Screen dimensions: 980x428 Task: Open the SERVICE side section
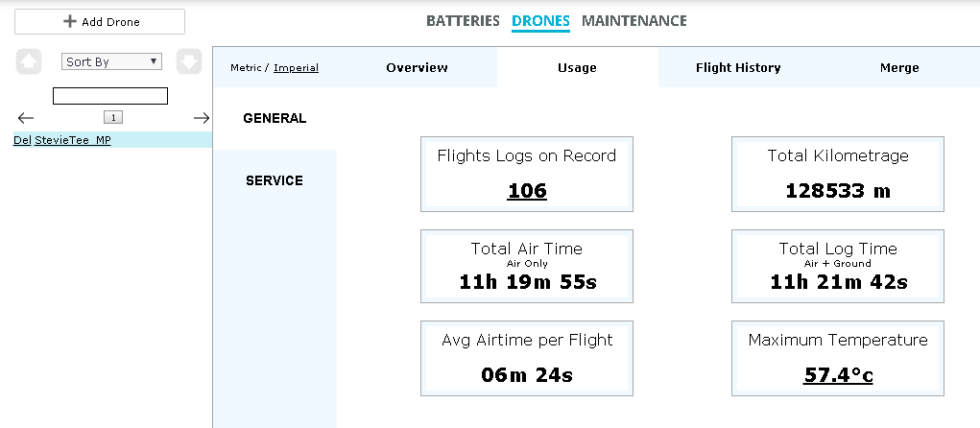[x=275, y=180]
